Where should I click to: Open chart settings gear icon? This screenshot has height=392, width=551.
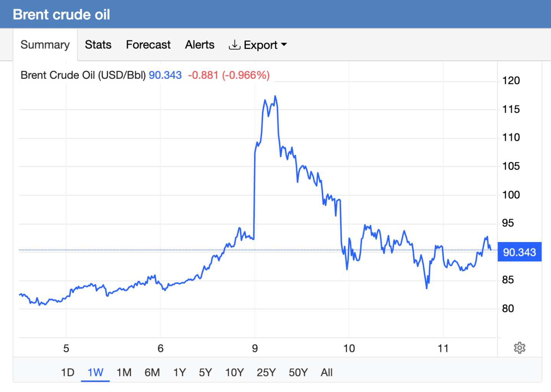[x=519, y=348]
